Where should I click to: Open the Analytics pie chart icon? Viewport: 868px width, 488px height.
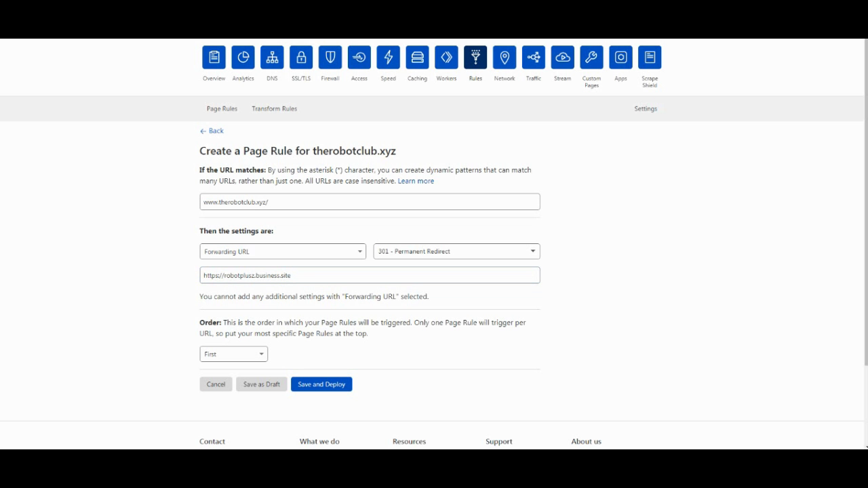pos(243,58)
